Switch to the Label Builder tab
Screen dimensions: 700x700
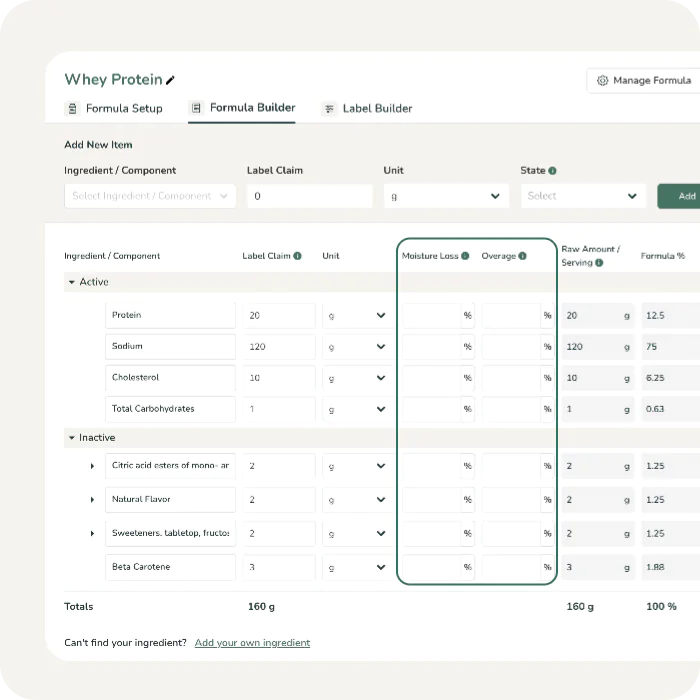click(x=376, y=108)
